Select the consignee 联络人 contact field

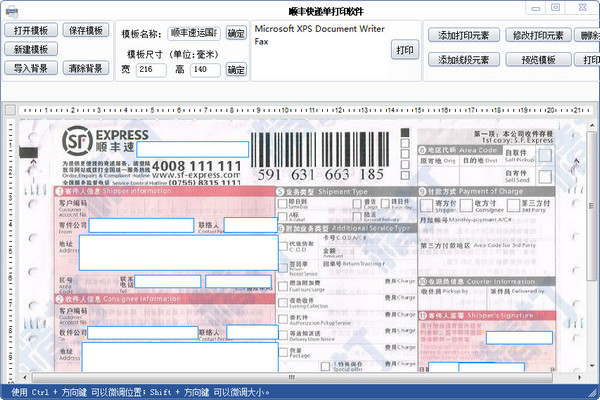[252, 332]
